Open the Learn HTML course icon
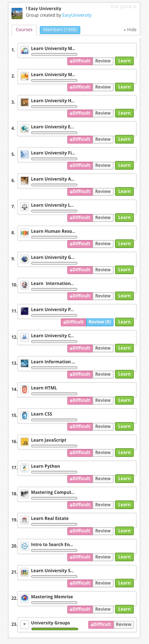 [25, 389]
